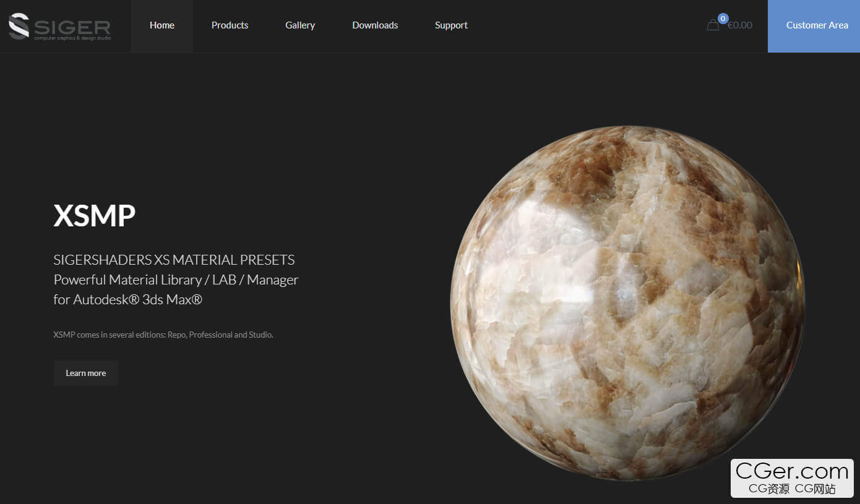Click the SIGER wordmark text
The width and height of the screenshot is (860, 504).
coord(72,26)
